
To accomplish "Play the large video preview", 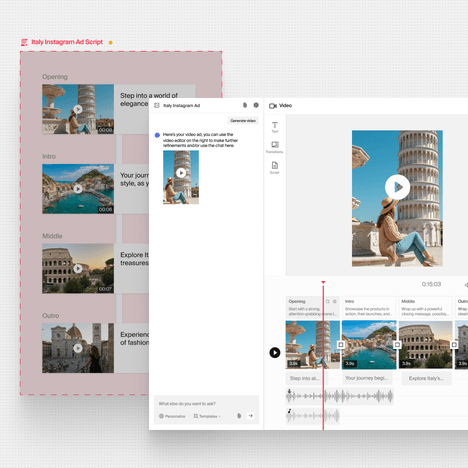I will pyautogui.click(x=397, y=187).
